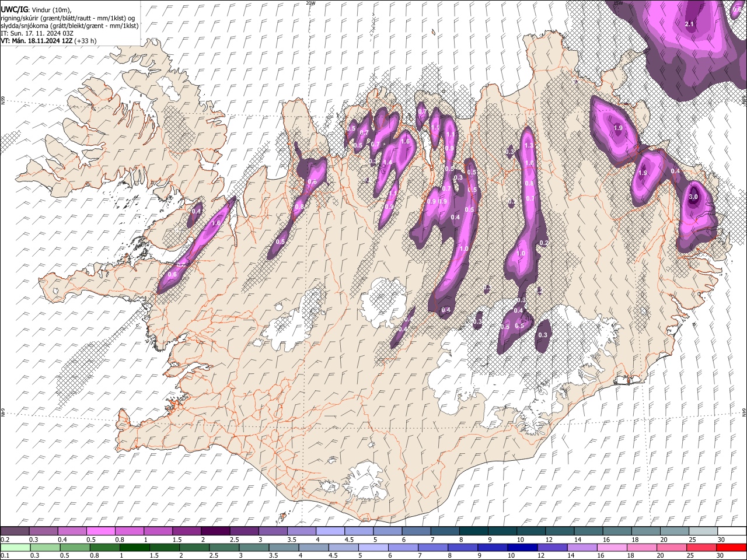Click the light pink swatch at 16 on rain scale
This screenshot has height=560, width=747.
pos(612,547)
